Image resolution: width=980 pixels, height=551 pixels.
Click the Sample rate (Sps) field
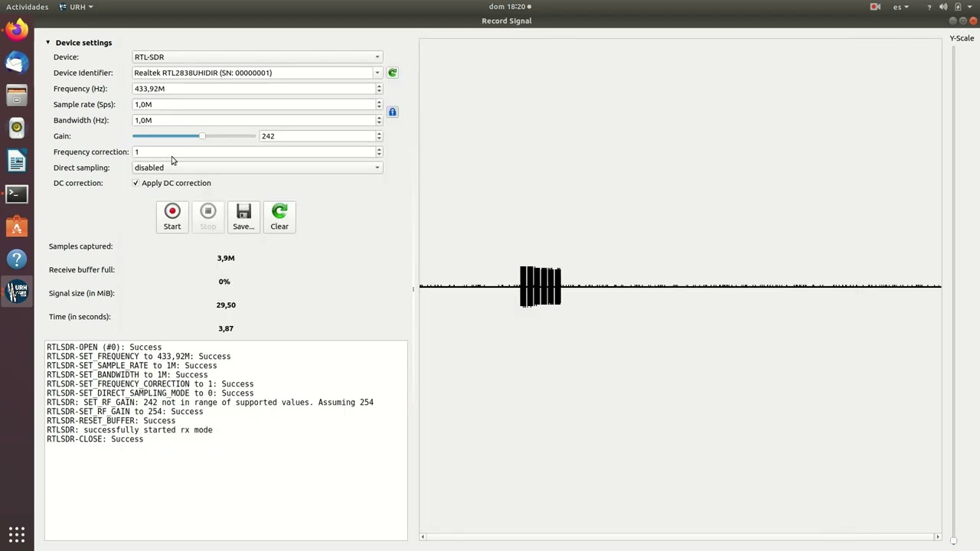point(253,104)
